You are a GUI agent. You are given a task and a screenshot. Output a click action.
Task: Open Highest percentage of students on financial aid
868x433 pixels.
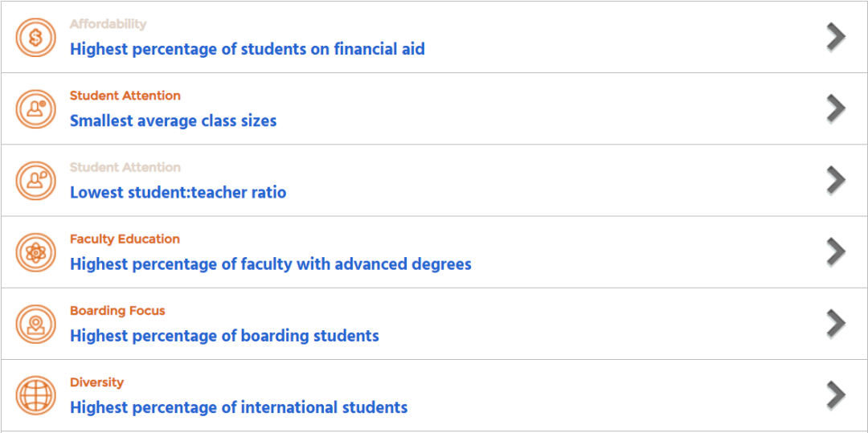(x=247, y=49)
